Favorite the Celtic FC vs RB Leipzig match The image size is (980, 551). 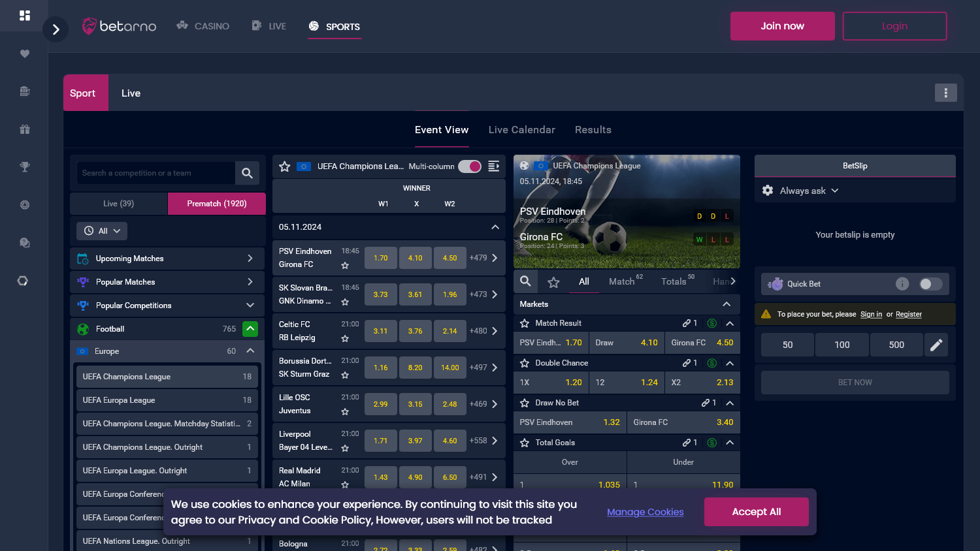(x=345, y=339)
